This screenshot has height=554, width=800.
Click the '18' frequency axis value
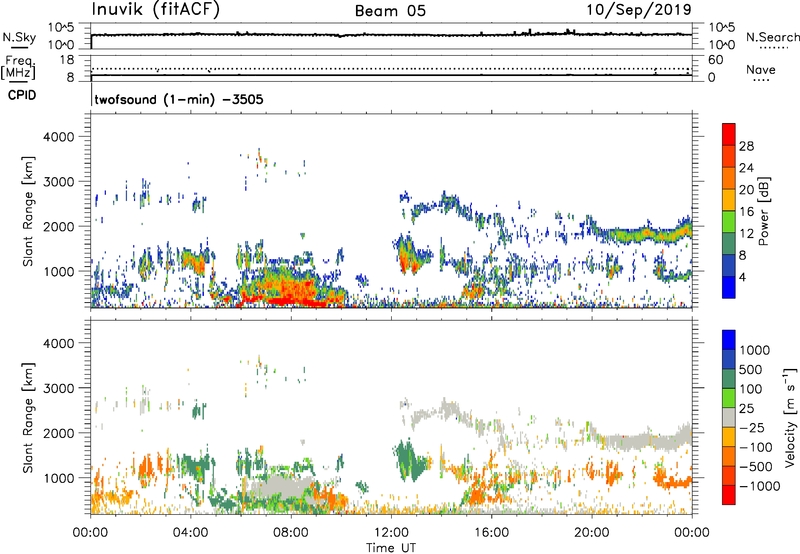click(67, 60)
